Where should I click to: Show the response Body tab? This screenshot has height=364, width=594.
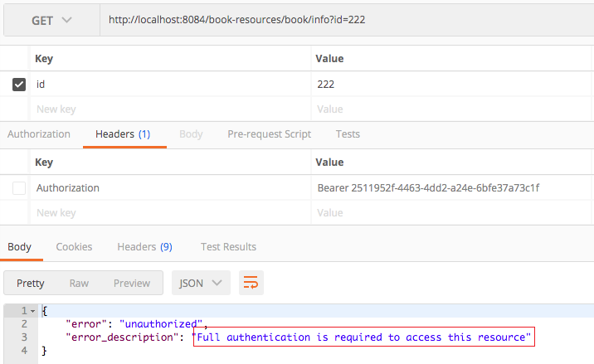click(19, 247)
